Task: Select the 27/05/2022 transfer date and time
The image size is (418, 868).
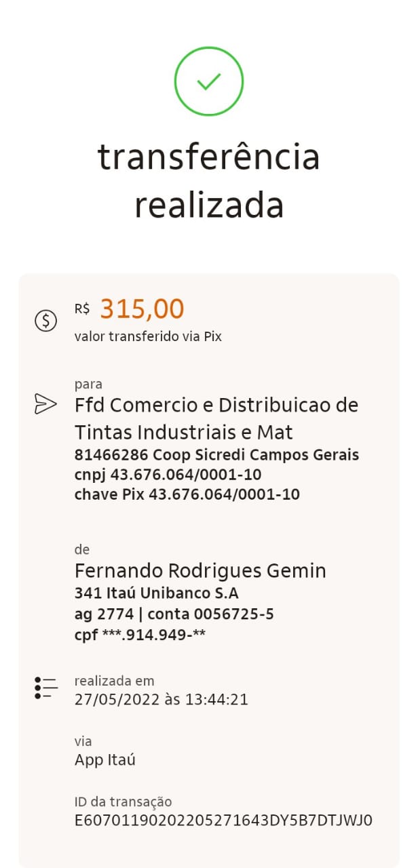Action: tap(161, 699)
